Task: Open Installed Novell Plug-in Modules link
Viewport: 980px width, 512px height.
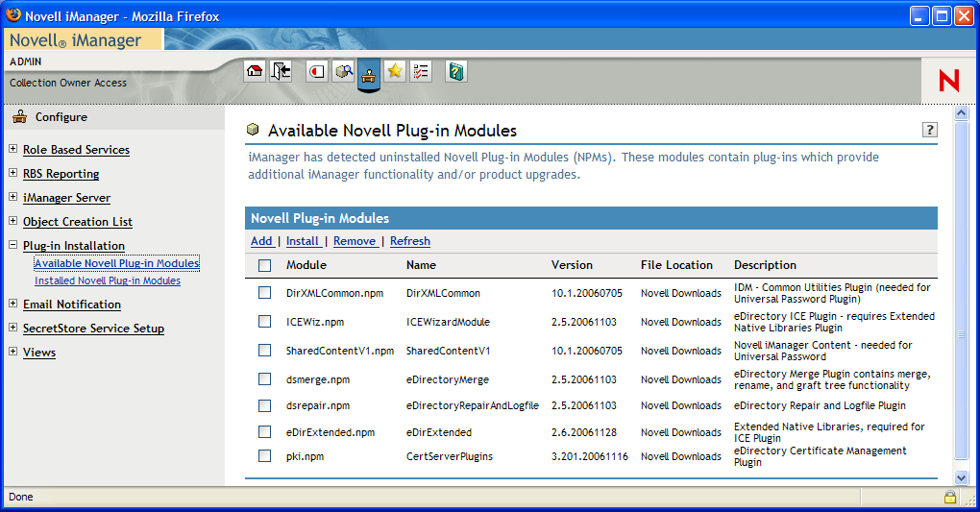Action: coord(108,280)
